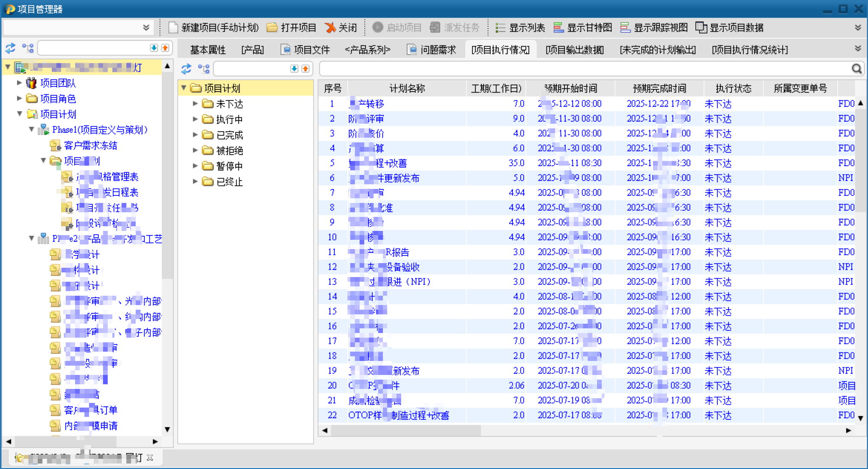
Task: Click the search magnifier icon in the plan list
Action: pos(857,69)
